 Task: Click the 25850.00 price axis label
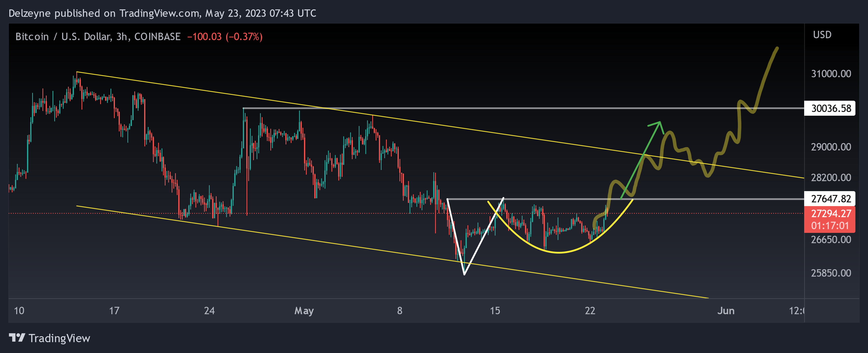[x=831, y=273]
